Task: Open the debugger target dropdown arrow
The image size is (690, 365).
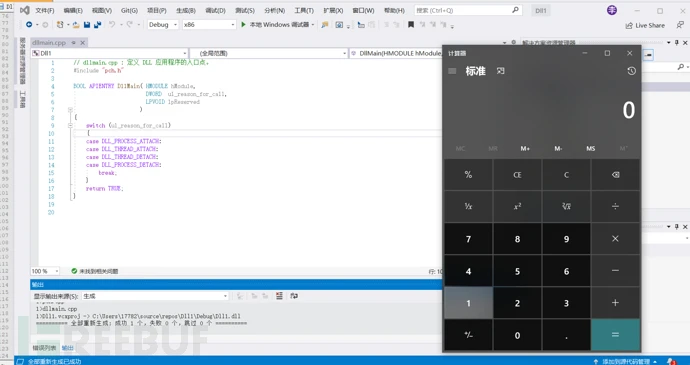Action: (x=313, y=25)
